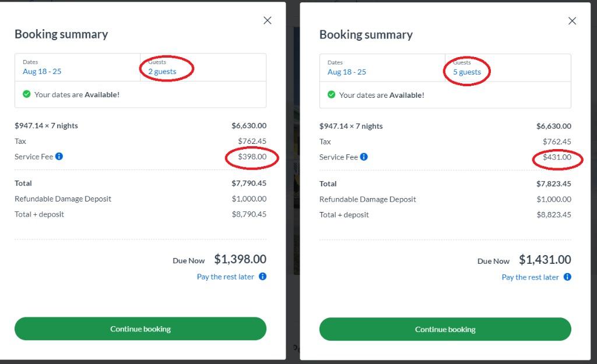Screen dimensions: 597x364
Task: Click the green availability checkmark on left dialog
Action: click(26, 93)
